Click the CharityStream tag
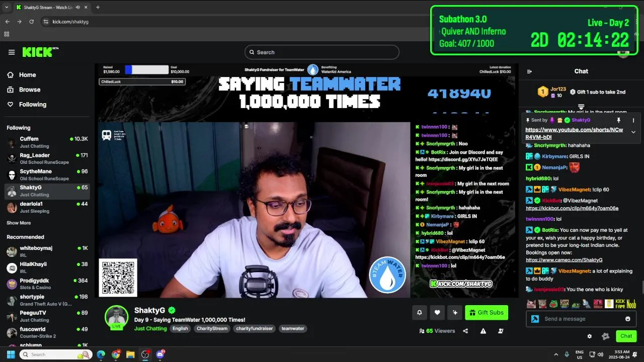 click(212, 328)
